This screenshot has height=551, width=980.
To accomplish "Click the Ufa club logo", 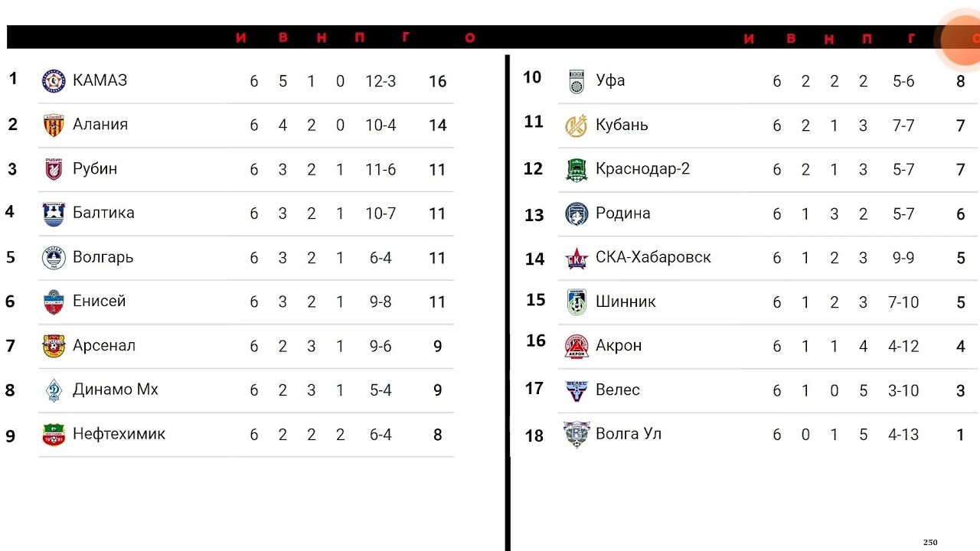I will (577, 80).
